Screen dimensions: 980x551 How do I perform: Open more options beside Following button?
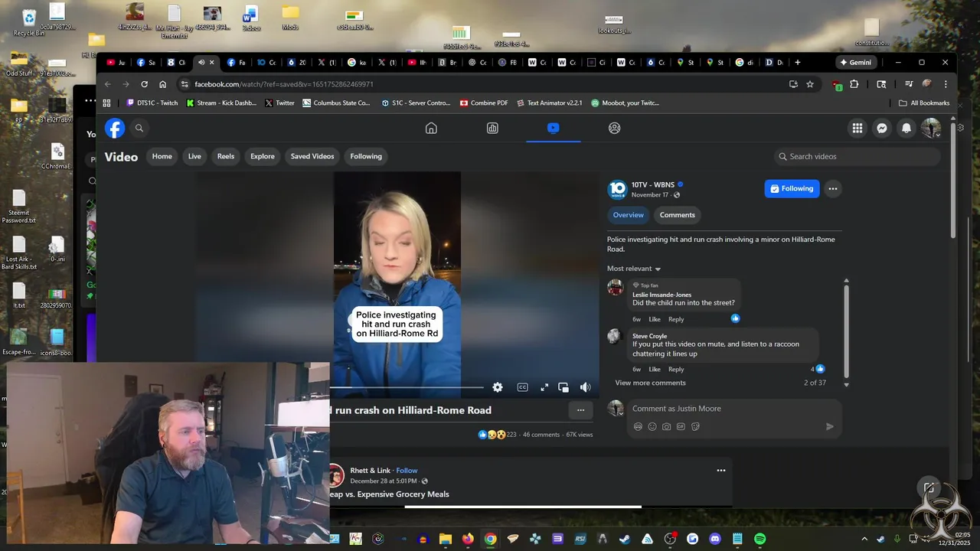pyautogui.click(x=832, y=189)
